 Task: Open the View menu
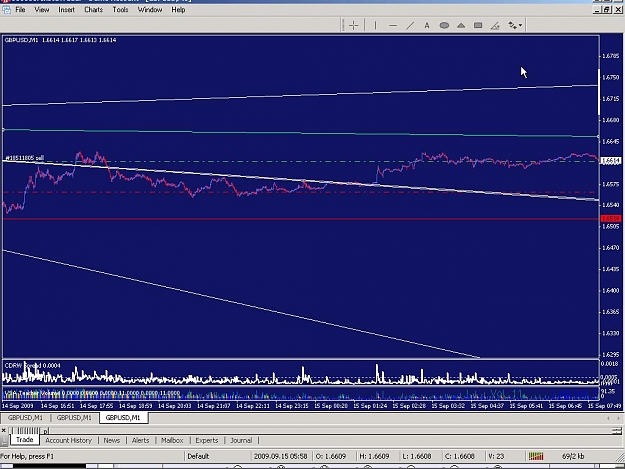[x=42, y=10]
